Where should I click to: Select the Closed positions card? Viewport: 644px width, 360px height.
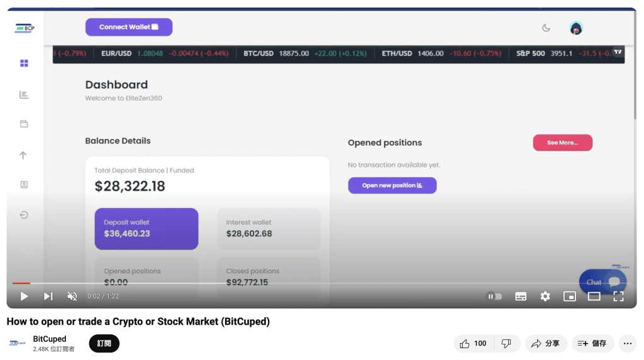tap(269, 276)
